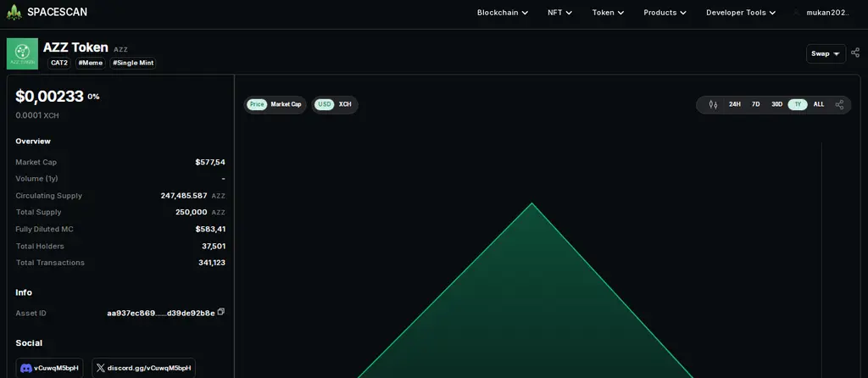This screenshot has height=378, width=868.
Task: Open the Developer Tools dropdown menu
Action: (x=741, y=12)
